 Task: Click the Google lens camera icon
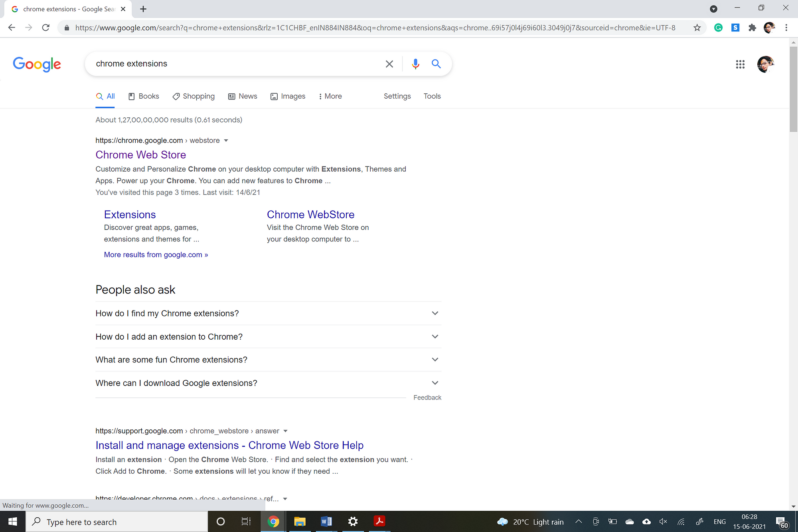tap(415, 63)
